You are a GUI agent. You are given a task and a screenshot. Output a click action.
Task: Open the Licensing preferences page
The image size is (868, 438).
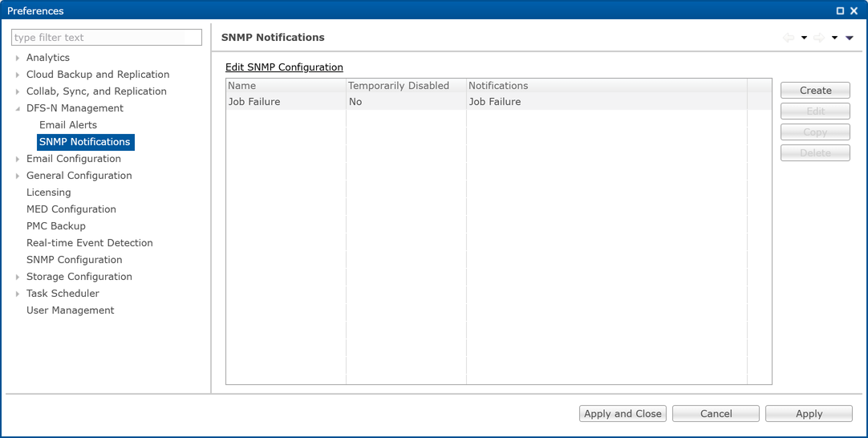click(x=49, y=193)
